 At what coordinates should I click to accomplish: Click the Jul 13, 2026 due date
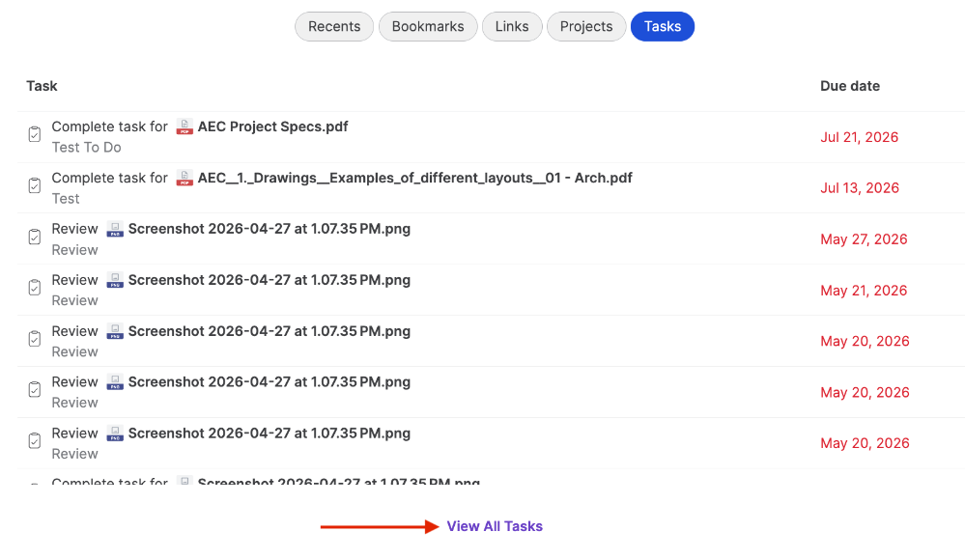point(860,188)
